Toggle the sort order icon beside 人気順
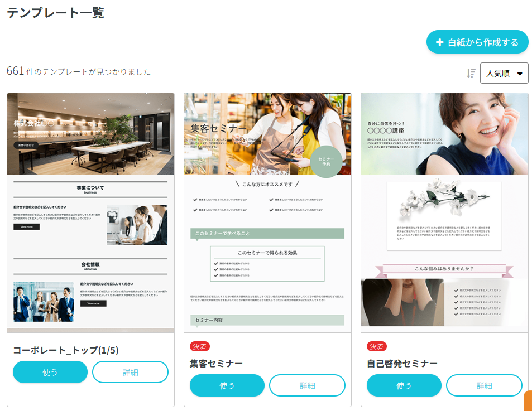The height and width of the screenshot is (411, 532). 471,73
